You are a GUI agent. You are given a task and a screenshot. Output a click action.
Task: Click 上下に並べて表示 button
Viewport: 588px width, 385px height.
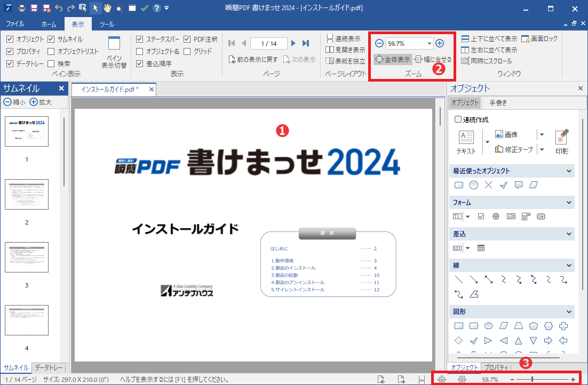[489, 38]
